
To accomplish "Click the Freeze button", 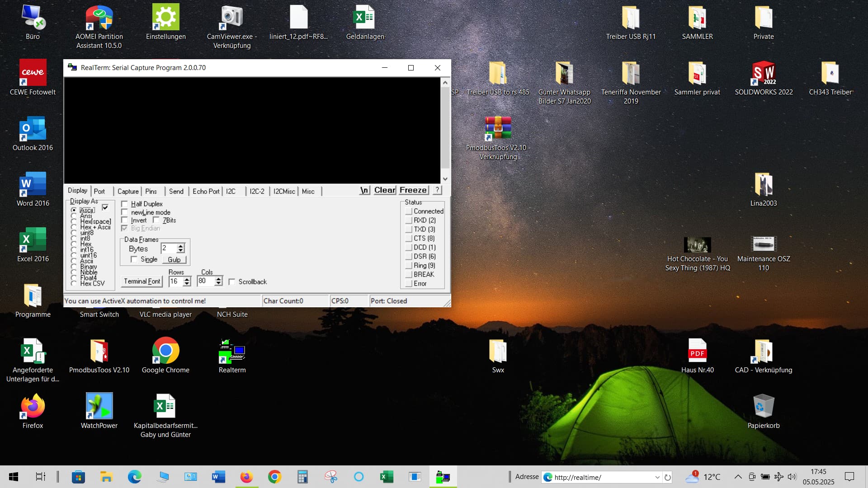I will click(413, 190).
